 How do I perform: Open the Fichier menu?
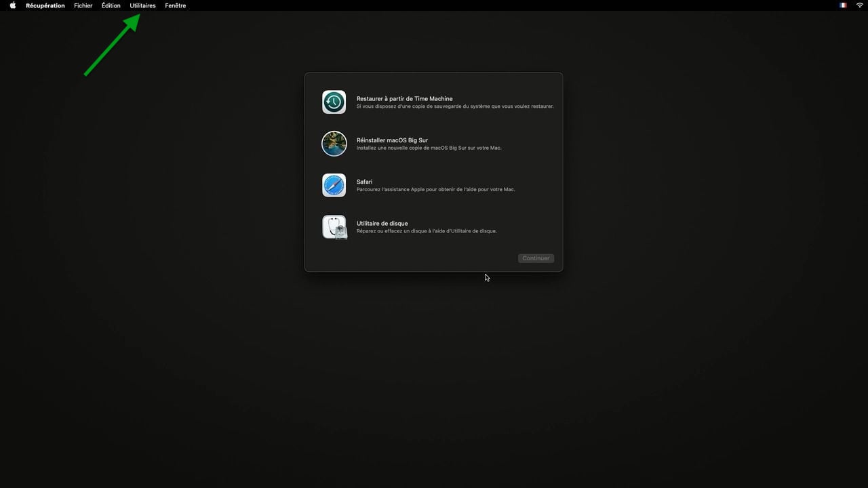pyautogui.click(x=83, y=5)
